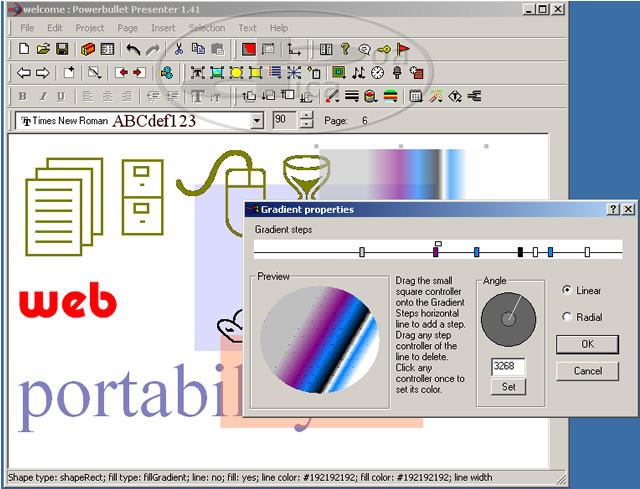Click the music notes sound icon
Viewport: 640px width, 489px height.
tap(358, 73)
